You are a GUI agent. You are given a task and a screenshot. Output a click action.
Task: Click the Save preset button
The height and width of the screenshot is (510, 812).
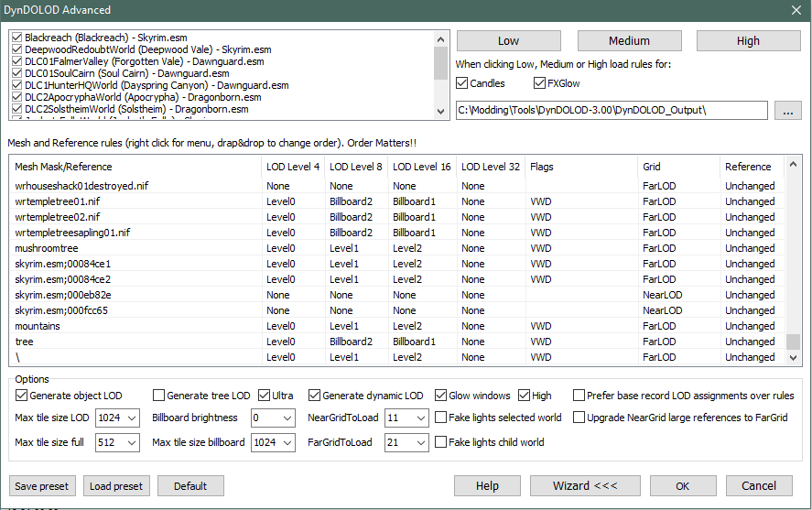(42, 486)
